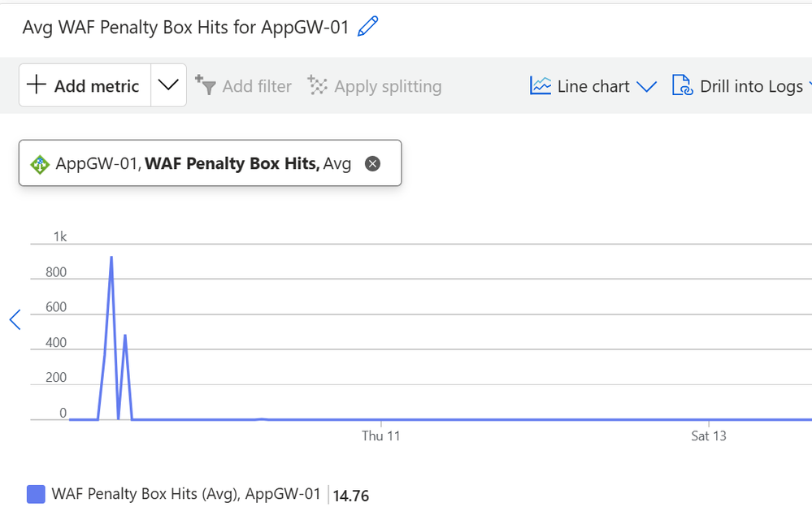The height and width of the screenshot is (520, 812).
Task: Click the pencil icon to edit chart title
Action: point(368,27)
